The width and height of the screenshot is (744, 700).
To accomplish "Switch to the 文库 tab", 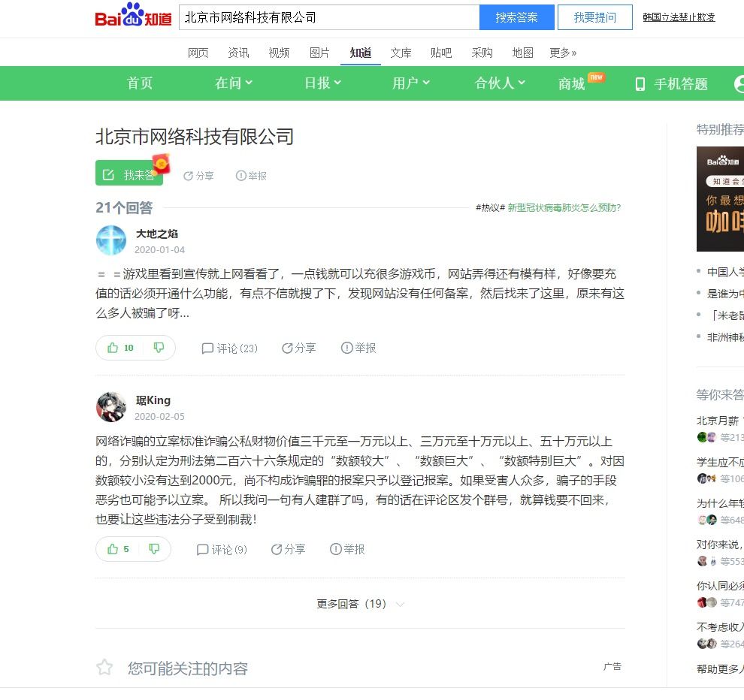I will [x=401, y=53].
